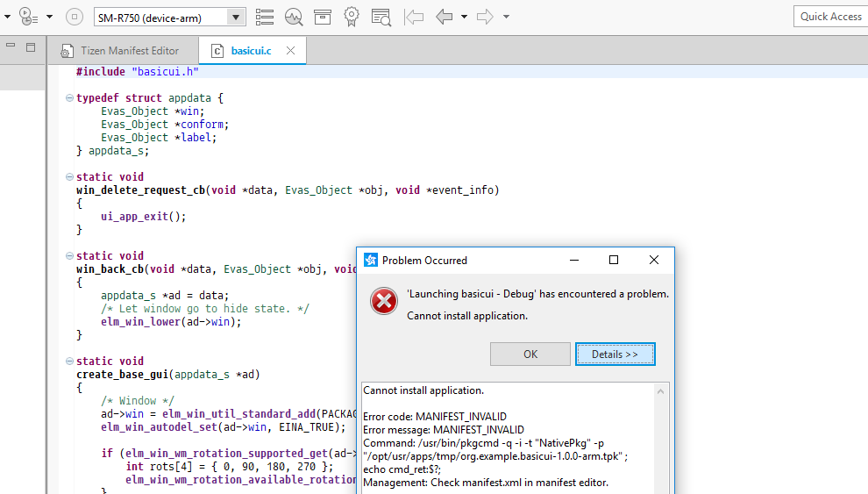Click the Details >> button

tap(615, 354)
